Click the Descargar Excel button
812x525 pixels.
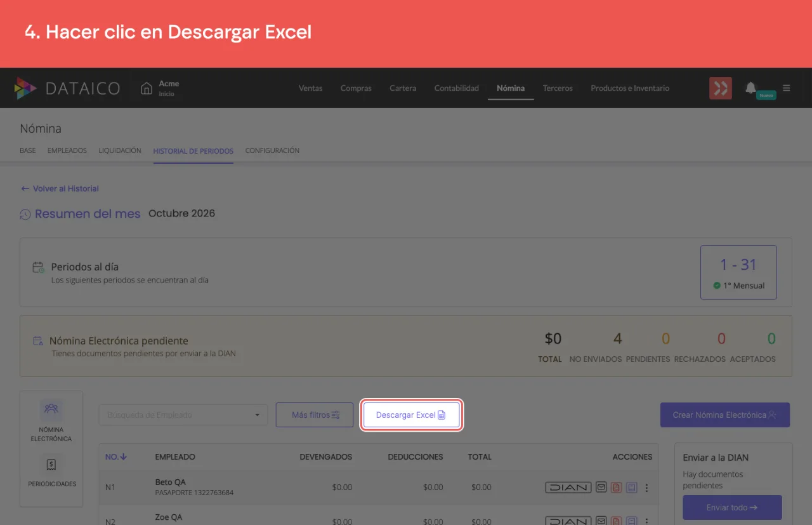411,415
